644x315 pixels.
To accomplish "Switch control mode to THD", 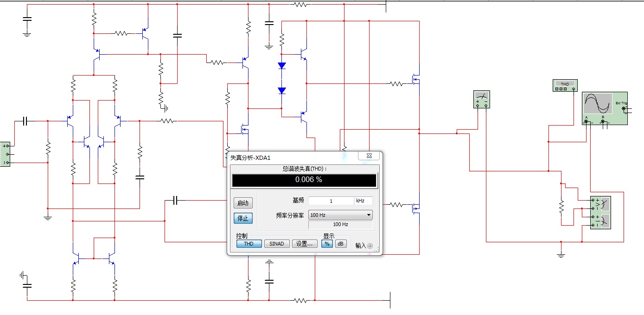I will pos(249,244).
